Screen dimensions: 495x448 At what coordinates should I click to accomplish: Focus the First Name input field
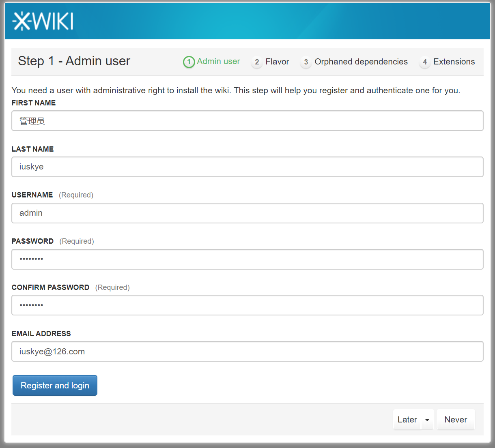[247, 120]
